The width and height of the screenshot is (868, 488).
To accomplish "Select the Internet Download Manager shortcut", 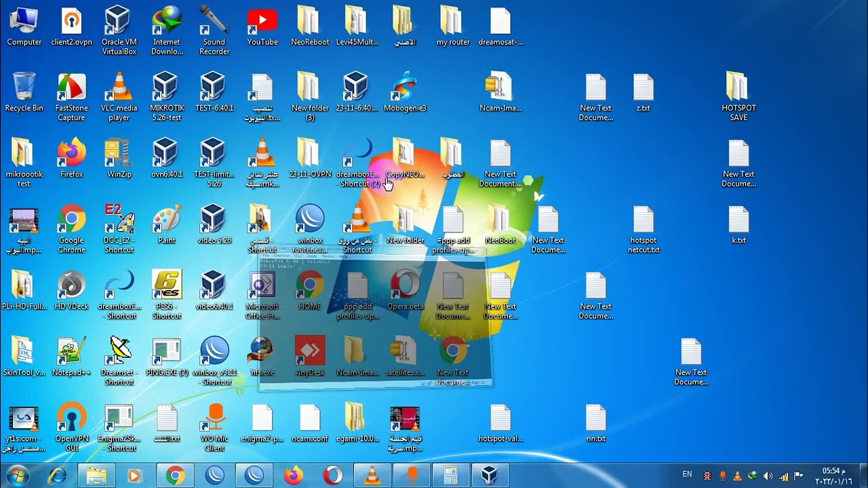I will (x=166, y=32).
